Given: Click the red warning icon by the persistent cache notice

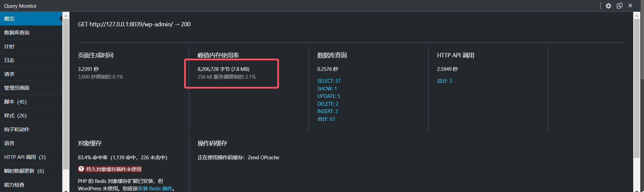Looking at the screenshot, I should click(81, 169).
